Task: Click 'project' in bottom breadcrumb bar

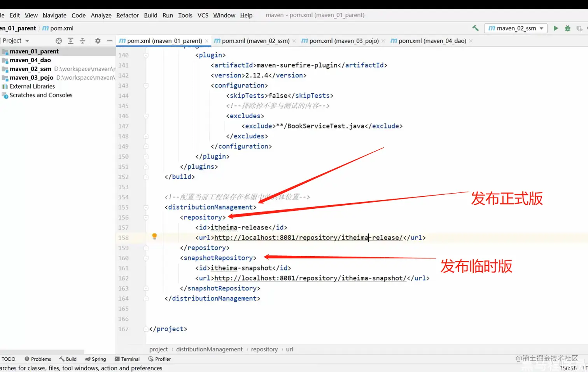Action: point(159,349)
